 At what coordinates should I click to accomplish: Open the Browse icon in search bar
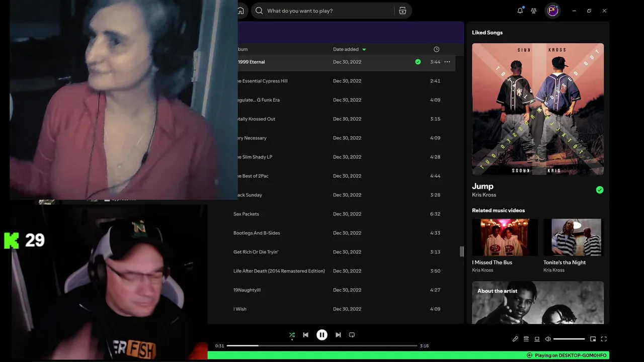403,11
